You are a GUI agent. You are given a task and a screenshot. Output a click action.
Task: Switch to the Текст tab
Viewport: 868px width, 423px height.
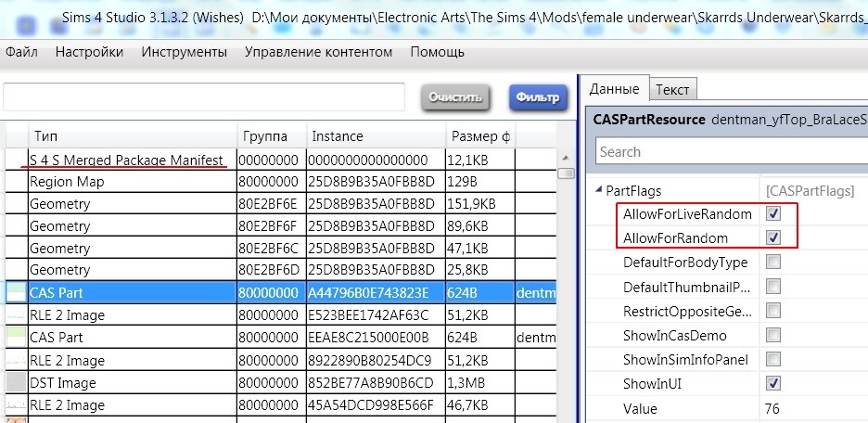[x=672, y=90]
